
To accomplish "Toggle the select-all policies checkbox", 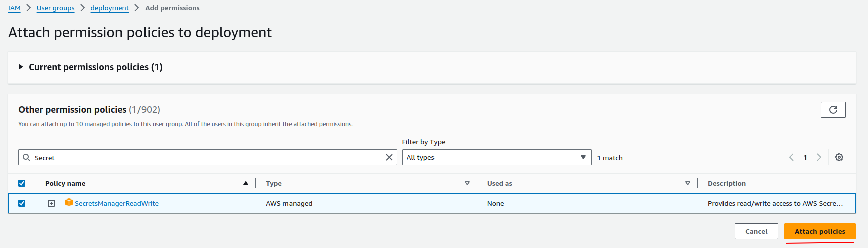I will click(x=22, y=183).
